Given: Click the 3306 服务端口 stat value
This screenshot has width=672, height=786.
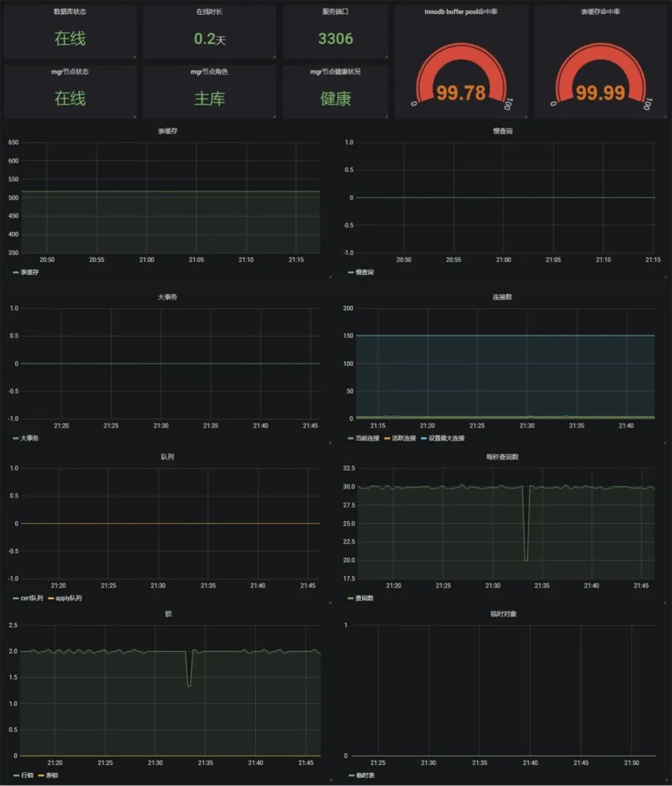Looking at the screenshot, I should 335,39.
